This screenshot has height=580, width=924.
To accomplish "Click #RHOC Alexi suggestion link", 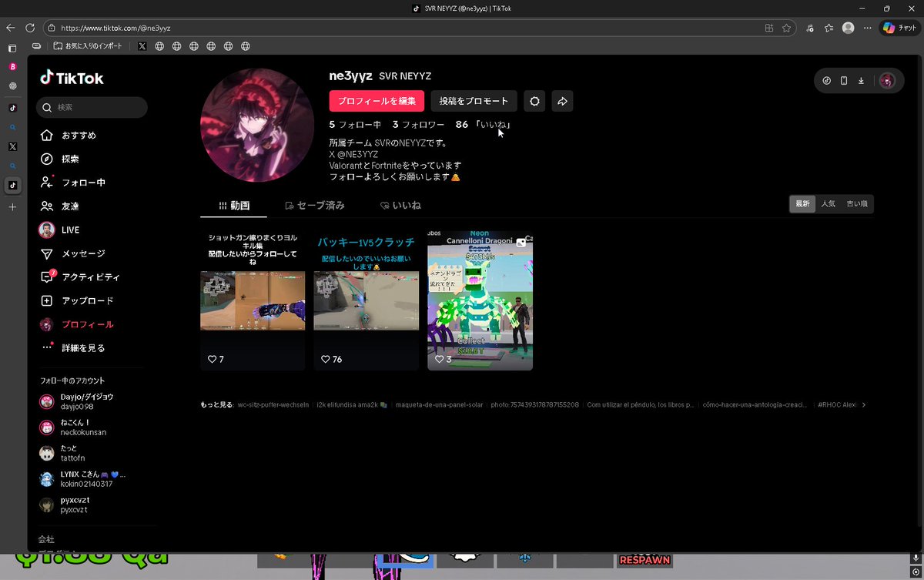I will point(837,404).
